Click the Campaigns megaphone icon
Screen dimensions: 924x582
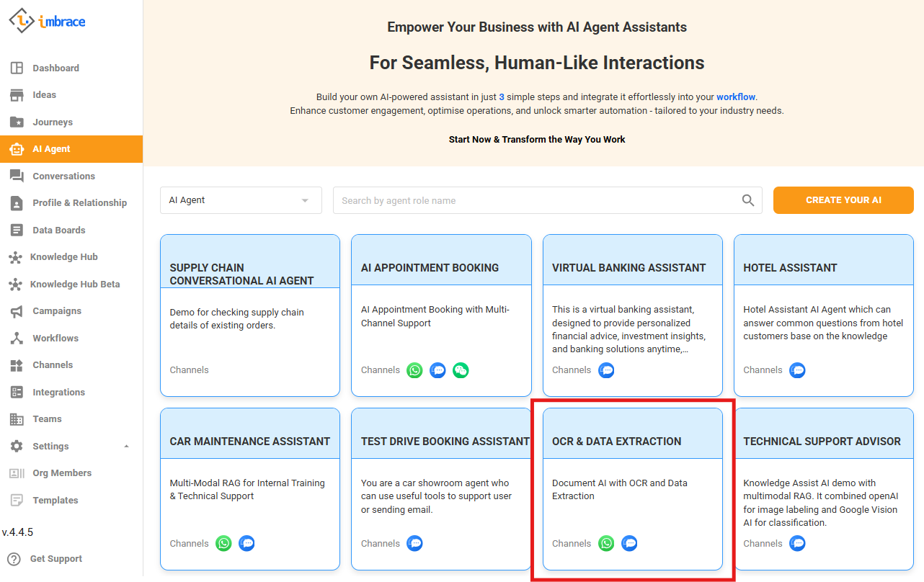[17, 311]
